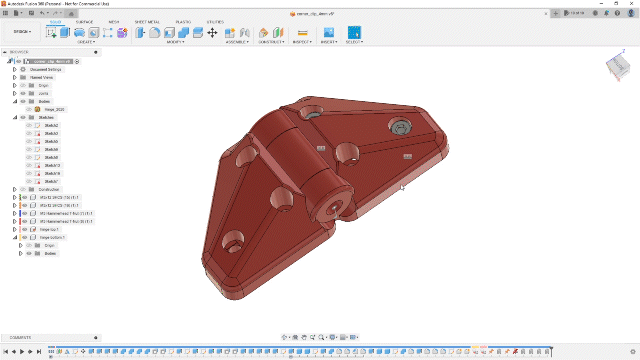640x360 pixels.
Task: Expand the Named Views node
Action: tap(15, 78)
